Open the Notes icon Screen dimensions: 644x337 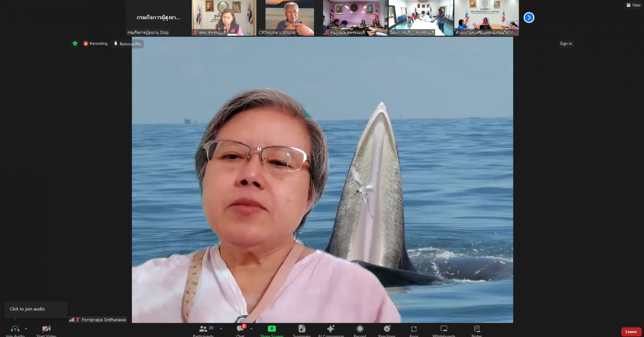coord(477,328)
